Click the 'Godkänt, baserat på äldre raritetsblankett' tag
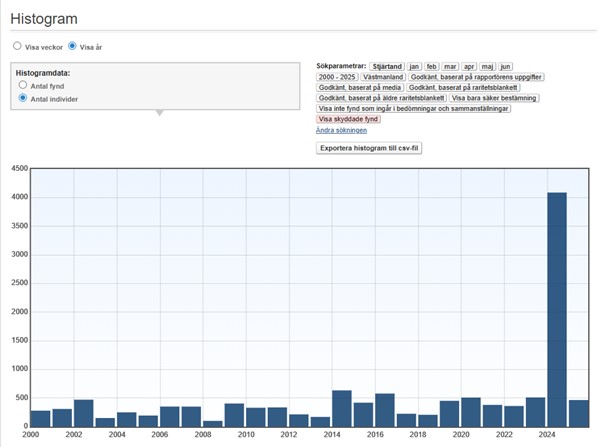 pos(381,98)
